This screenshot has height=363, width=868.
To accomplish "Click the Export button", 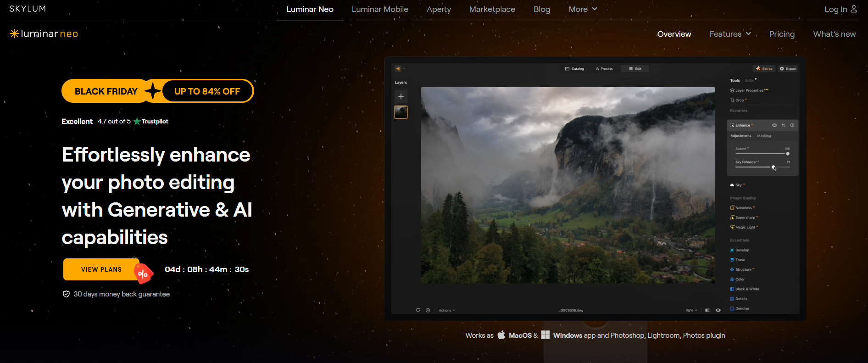I will click(x=788, y=69).
